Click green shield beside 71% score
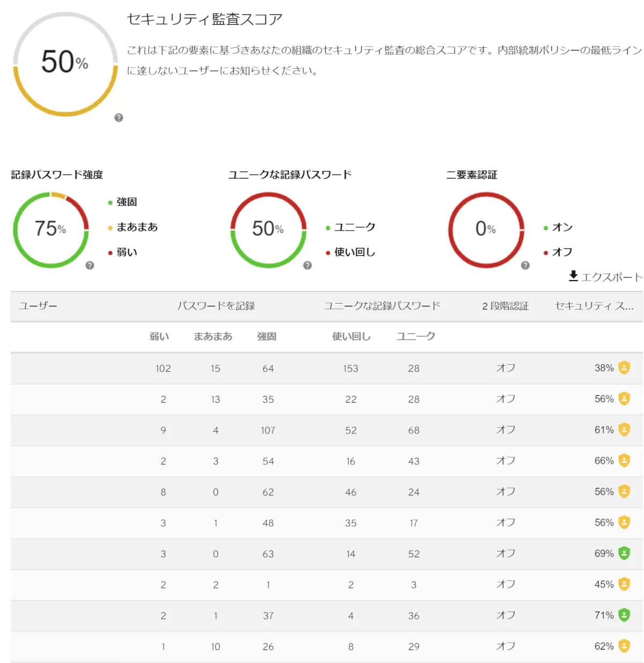 click(x=624, y=615)
